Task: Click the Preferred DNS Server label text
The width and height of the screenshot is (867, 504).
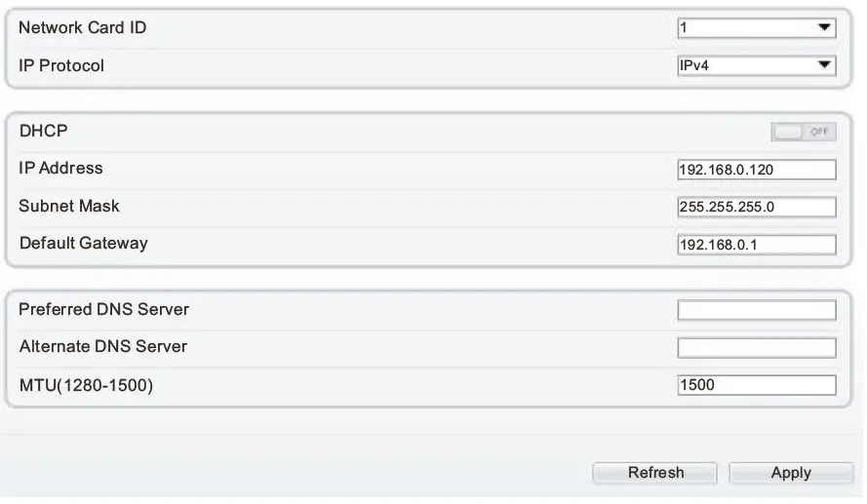Action: tap(104, 309)
